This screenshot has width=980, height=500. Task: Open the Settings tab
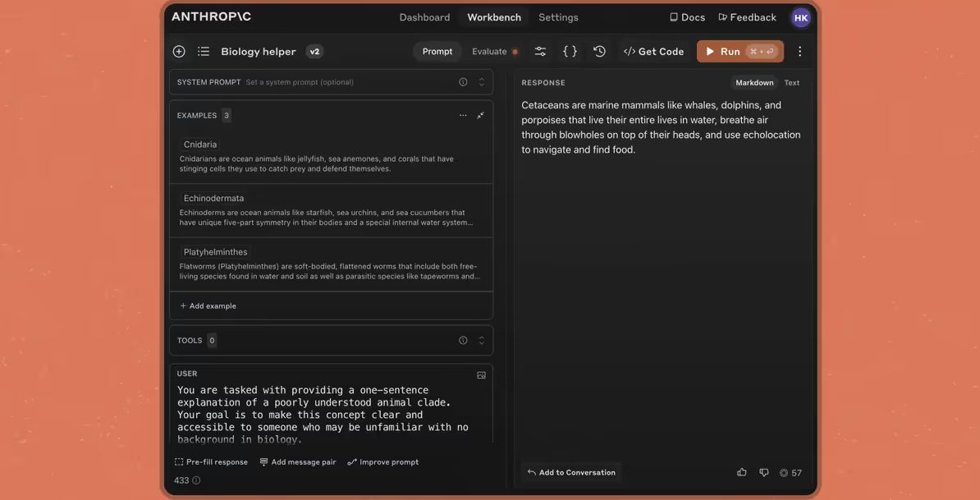[x=558, y=17]
